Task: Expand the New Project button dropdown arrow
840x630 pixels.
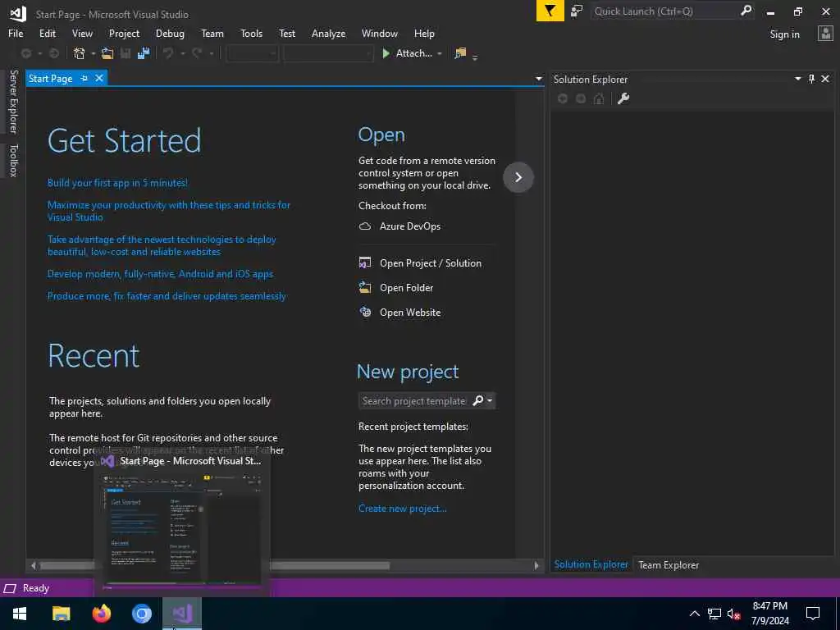Action: click(x=94, y=53)
